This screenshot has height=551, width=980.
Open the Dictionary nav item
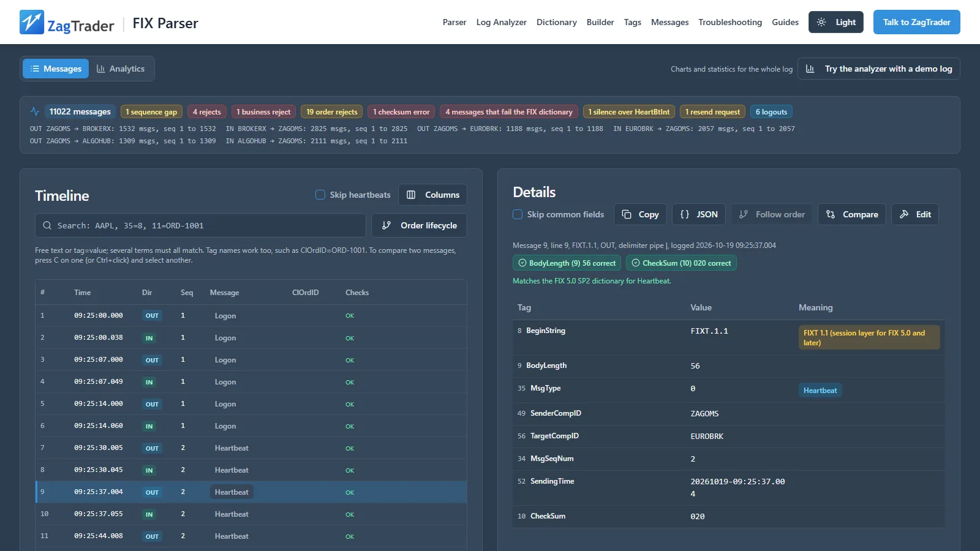pos(556,22)
